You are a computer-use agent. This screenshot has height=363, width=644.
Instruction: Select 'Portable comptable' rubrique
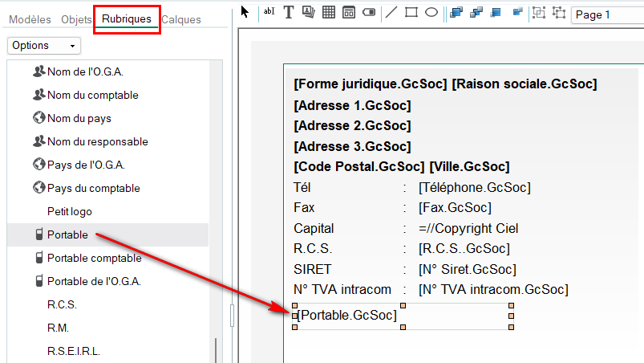click(95, 258)
